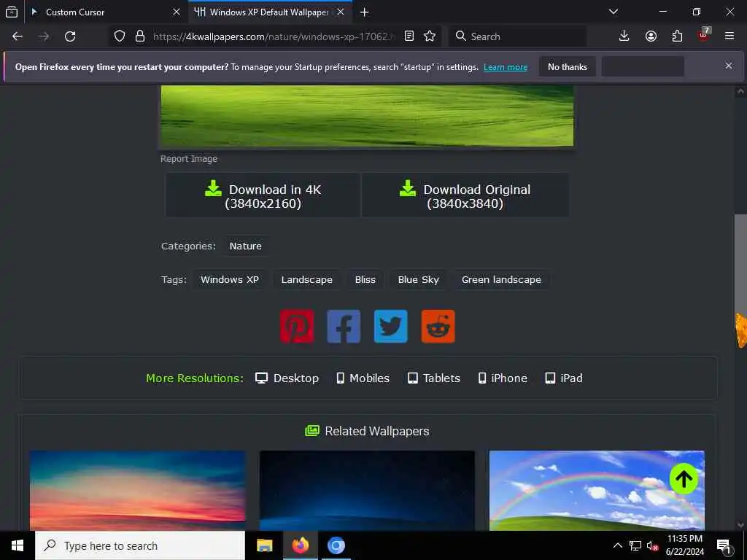Focus the Firefox Search box

click(517, 36)
